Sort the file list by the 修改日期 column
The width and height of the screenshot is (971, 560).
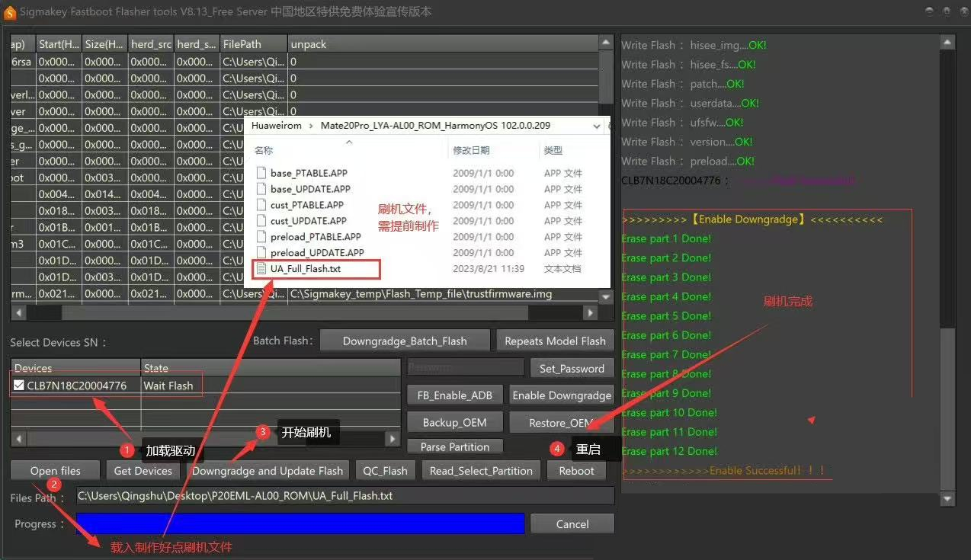tap(471, 150)
